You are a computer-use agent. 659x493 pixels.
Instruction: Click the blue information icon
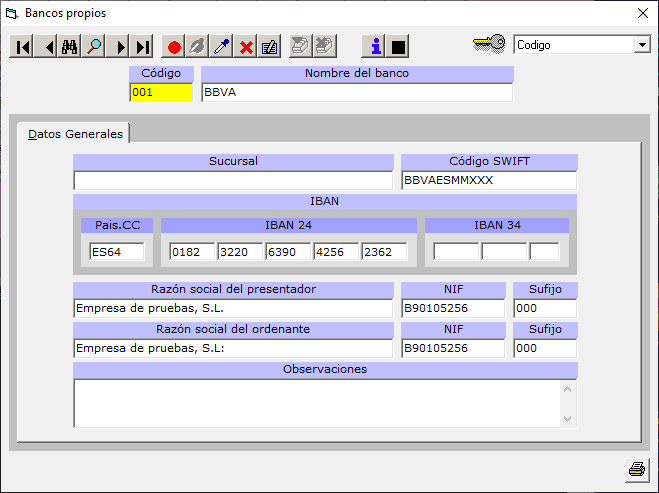375,46
